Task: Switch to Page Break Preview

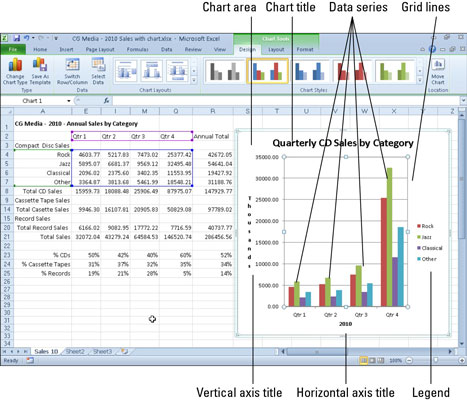Action: tap(381, 360)
